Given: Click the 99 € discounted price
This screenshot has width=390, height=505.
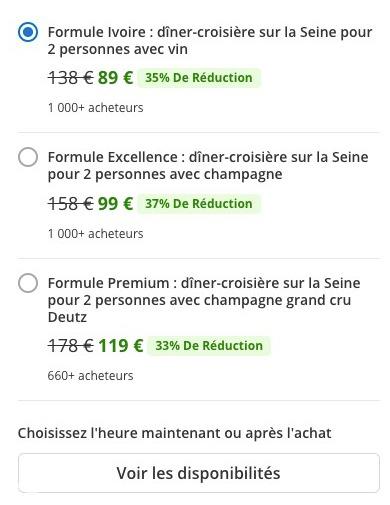Looking at the screenshot, I should [115, 204].
